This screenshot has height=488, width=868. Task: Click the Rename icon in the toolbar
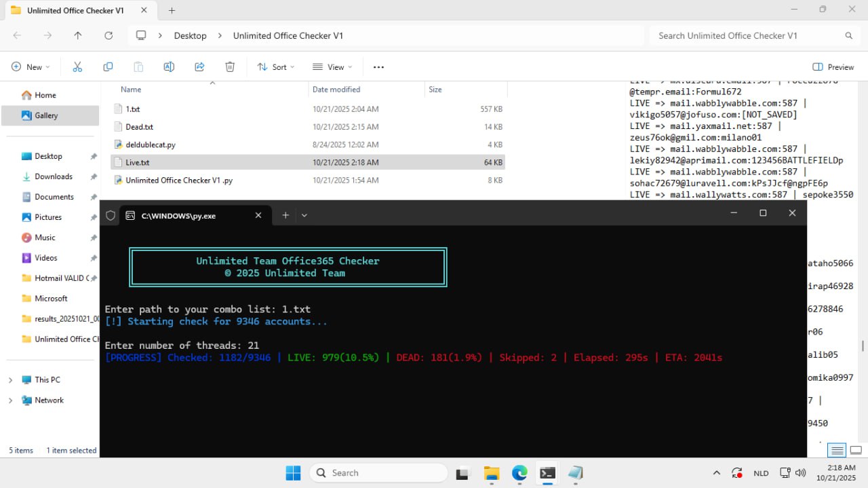point(169,67)
